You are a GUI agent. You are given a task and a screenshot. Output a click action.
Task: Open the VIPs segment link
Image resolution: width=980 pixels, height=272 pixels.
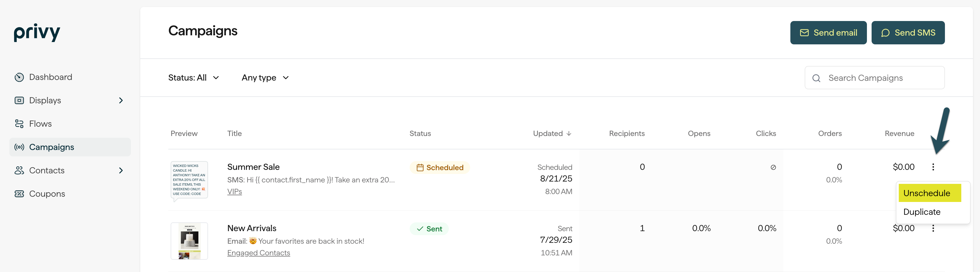tap(234, 192)
